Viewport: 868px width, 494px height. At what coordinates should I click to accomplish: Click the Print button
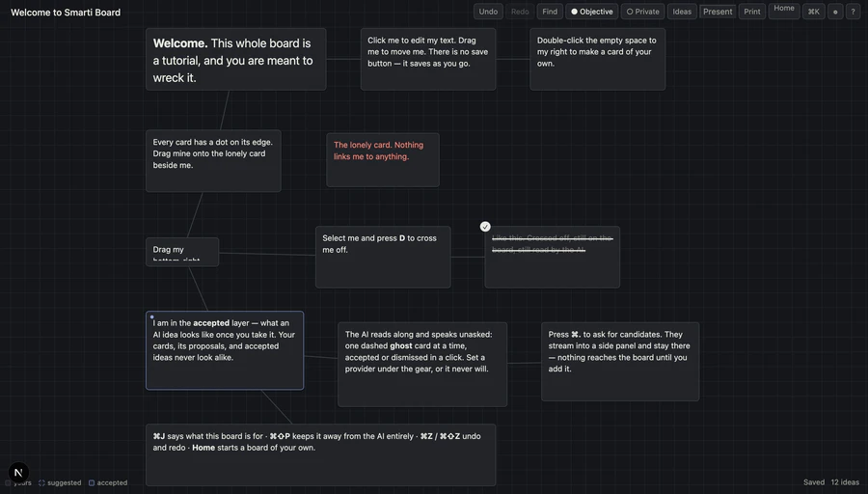pyautogui.click(x=751, y=12)
